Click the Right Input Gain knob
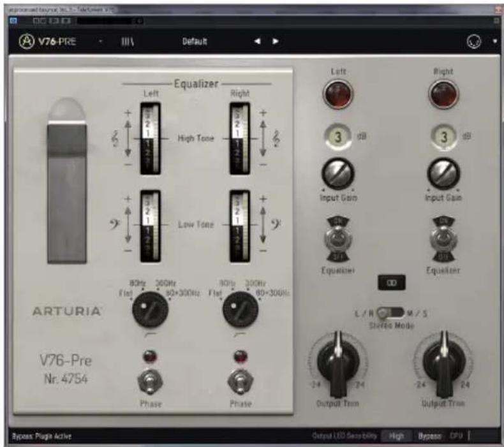The image size is (504, 447). coord(443,173)
